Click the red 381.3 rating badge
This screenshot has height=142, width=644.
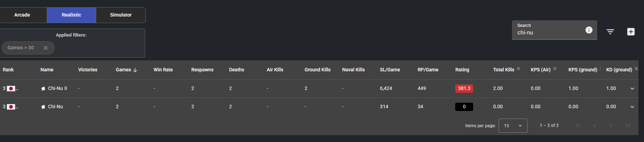click(x=464, y=89)
